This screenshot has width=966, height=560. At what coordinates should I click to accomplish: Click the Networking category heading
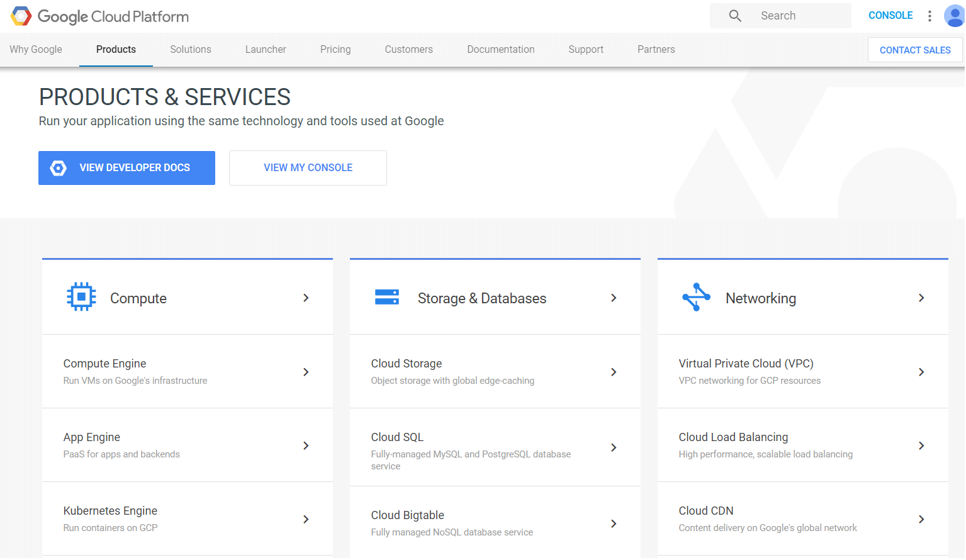pyautogui.click(x=761, y=298)
